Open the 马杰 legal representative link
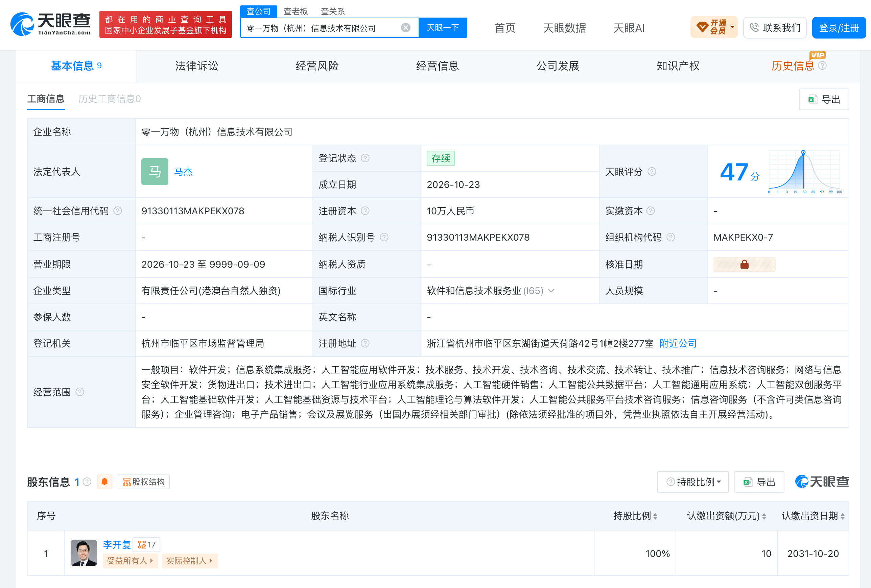The width and height of the screenshot is (871, 588). [x=183, y=172]
